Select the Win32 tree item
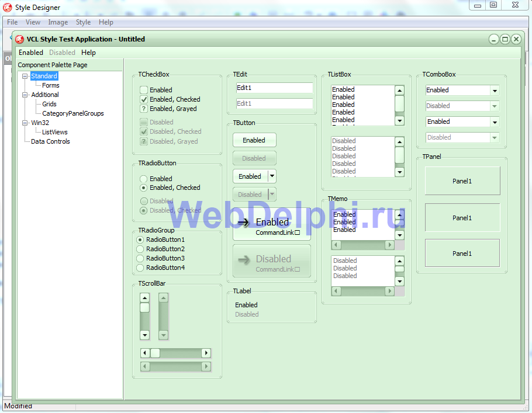 (40, 123)
